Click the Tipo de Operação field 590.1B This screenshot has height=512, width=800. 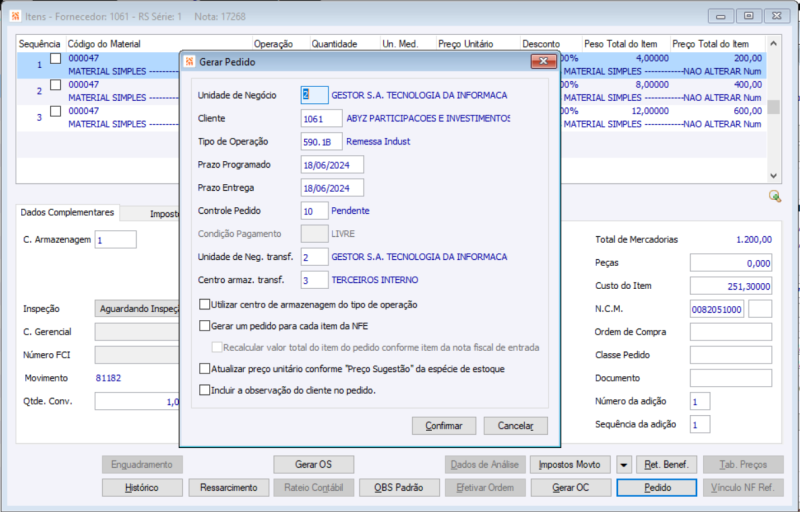pos(321,142)
